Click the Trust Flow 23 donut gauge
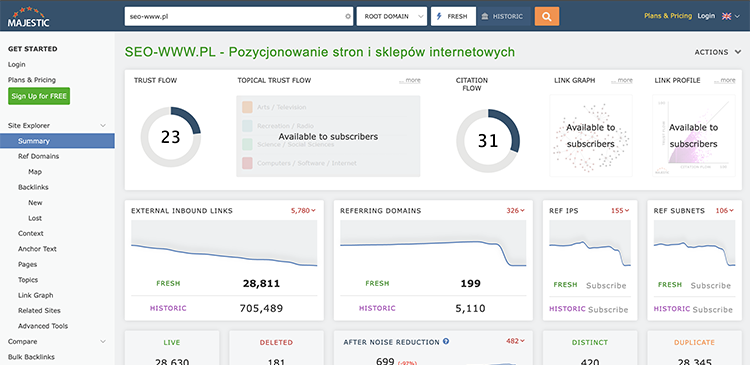 (x=170, y=137)
